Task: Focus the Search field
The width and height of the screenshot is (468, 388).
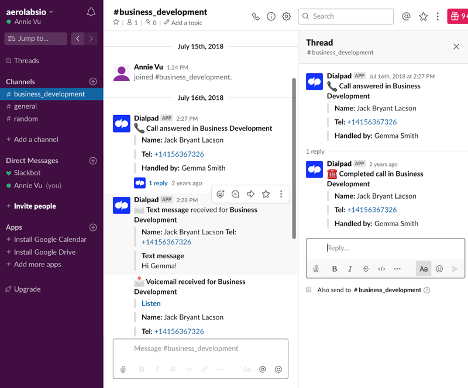Action: [346, 16]
